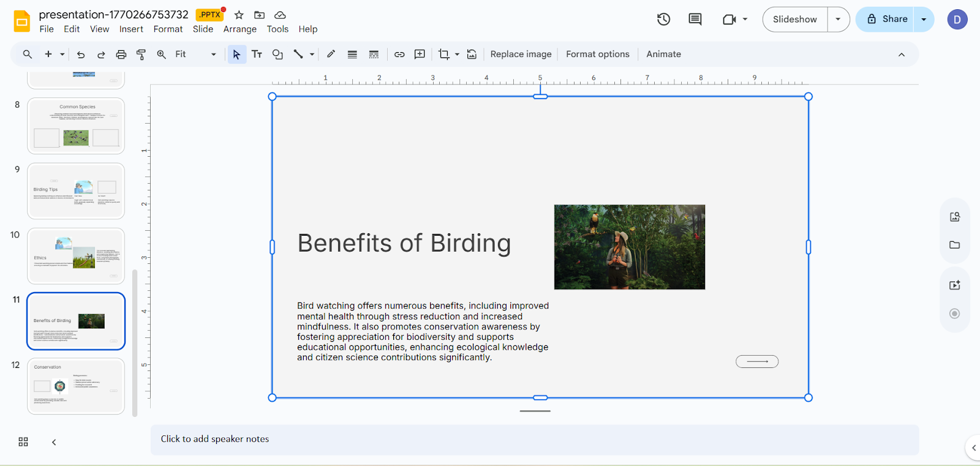The height and width of the screenshot is (466, 980).
Task: Insert a link
Action: [x=399, y=54]
